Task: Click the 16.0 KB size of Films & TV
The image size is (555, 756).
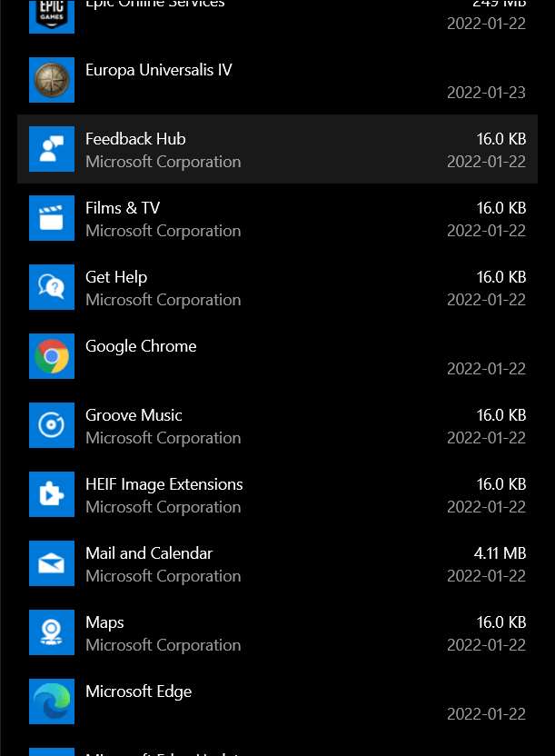Action: (x=501, y=208)
